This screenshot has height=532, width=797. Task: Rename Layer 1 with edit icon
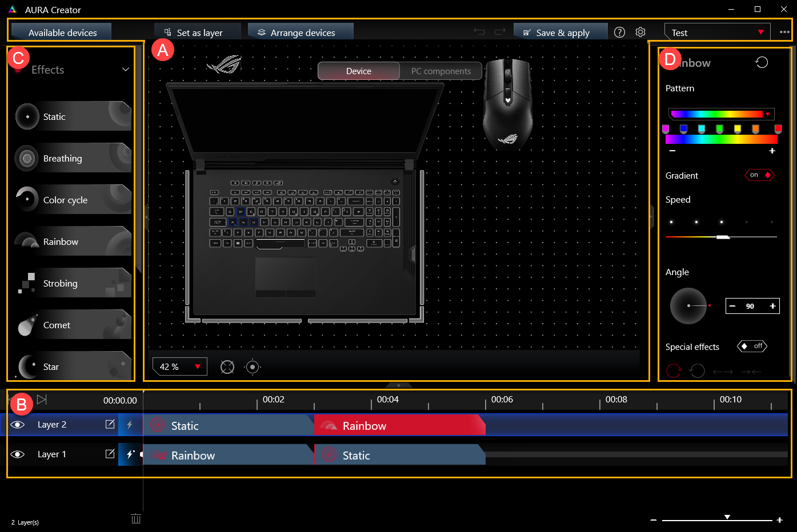[110, 454]
